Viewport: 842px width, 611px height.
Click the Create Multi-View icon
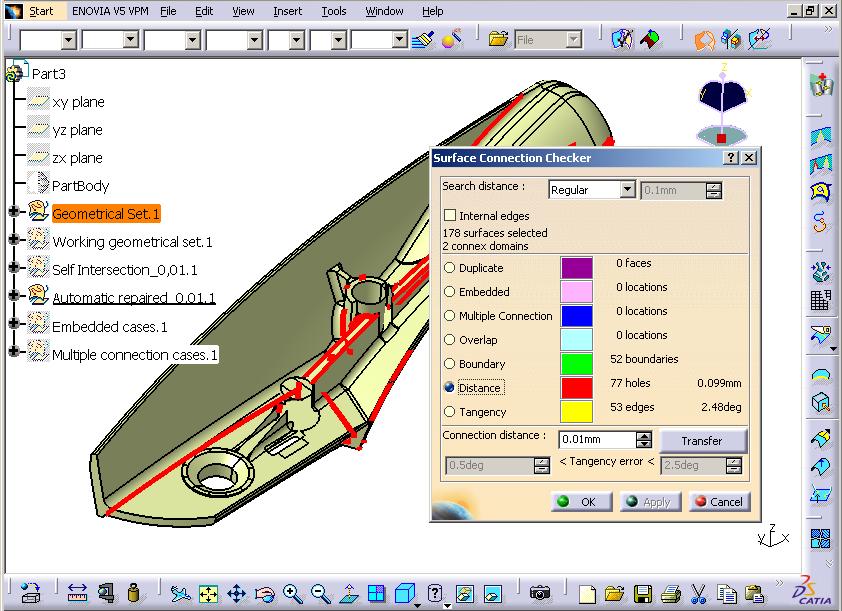[x=376, y=593]
